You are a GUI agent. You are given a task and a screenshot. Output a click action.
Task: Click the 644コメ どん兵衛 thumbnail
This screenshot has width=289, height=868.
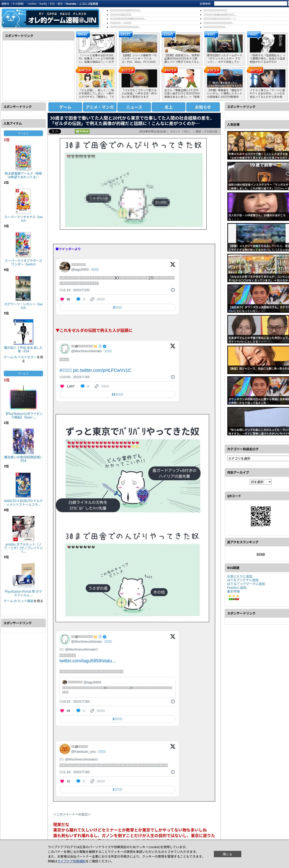point(96,78)
